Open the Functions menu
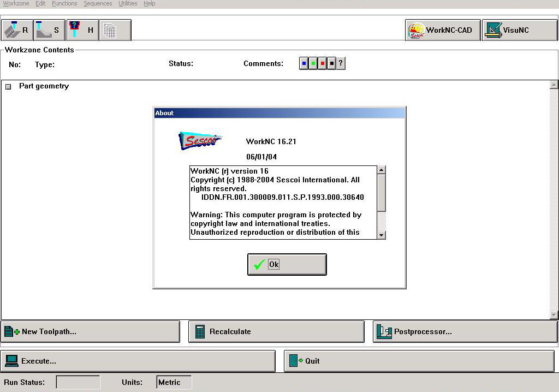Screen dimensions: 559x392 pos(64,3)
